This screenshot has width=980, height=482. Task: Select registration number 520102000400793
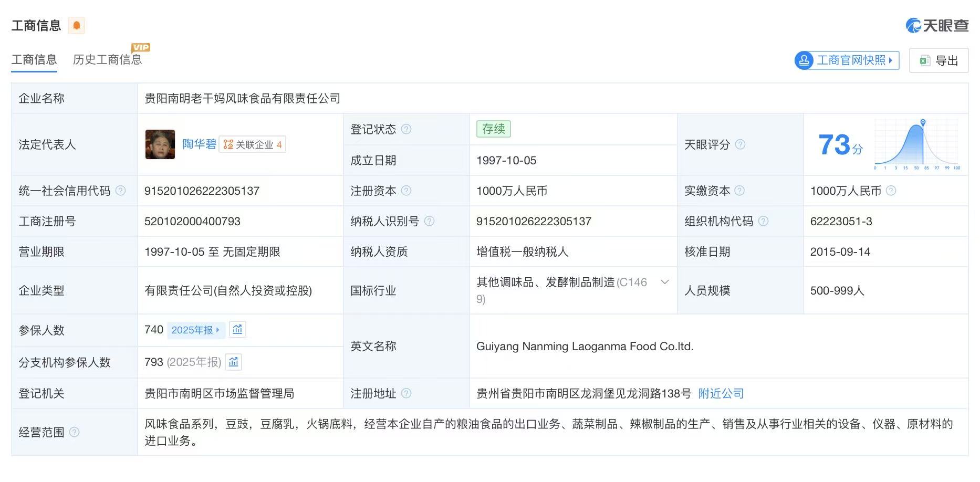coord(192,221)
